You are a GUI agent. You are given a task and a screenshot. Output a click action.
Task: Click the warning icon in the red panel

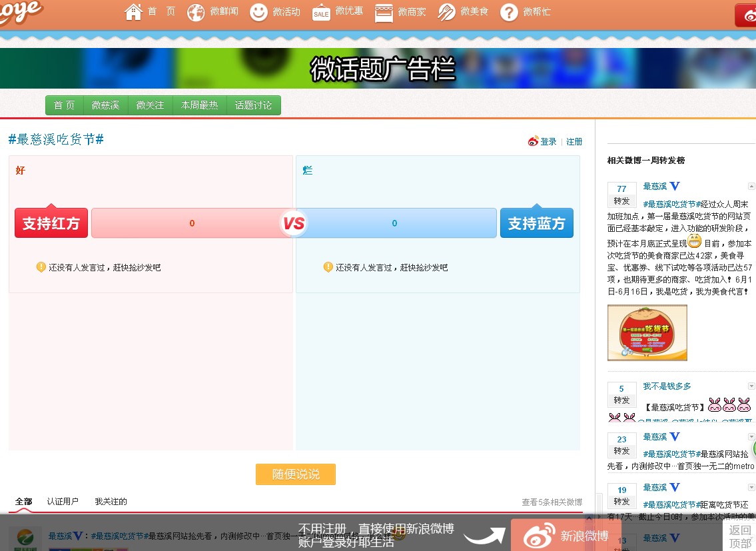point(41,267)
